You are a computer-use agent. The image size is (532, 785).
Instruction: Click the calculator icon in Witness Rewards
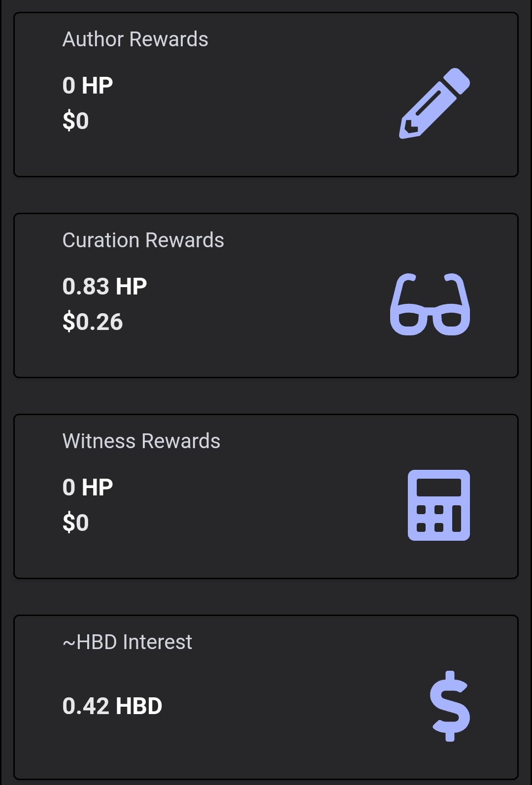(439, 505)
